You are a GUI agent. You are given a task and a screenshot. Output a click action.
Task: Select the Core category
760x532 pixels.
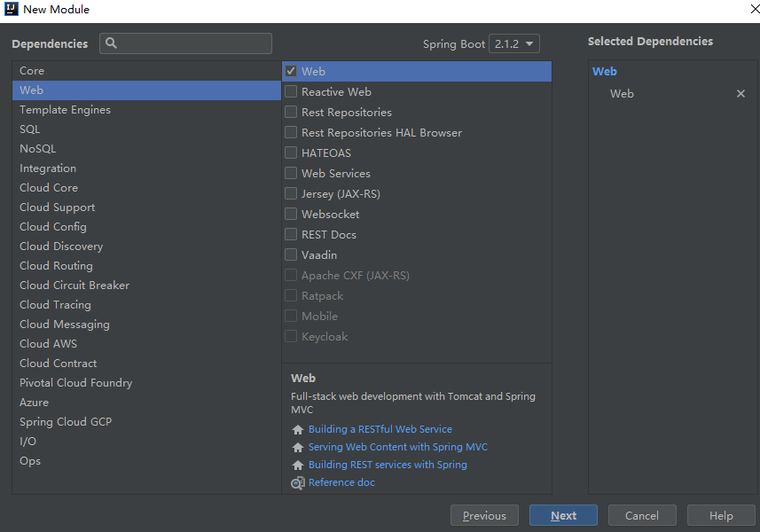(146, 71)
